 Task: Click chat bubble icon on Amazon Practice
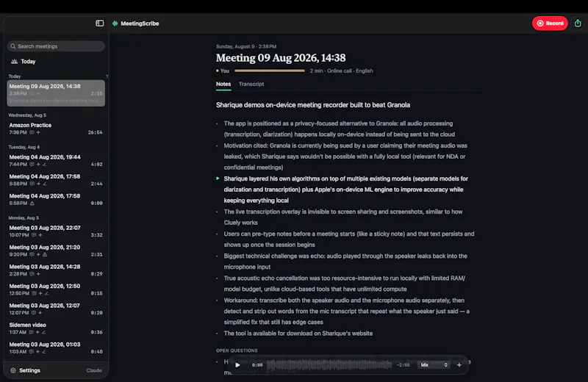[32, 132]
